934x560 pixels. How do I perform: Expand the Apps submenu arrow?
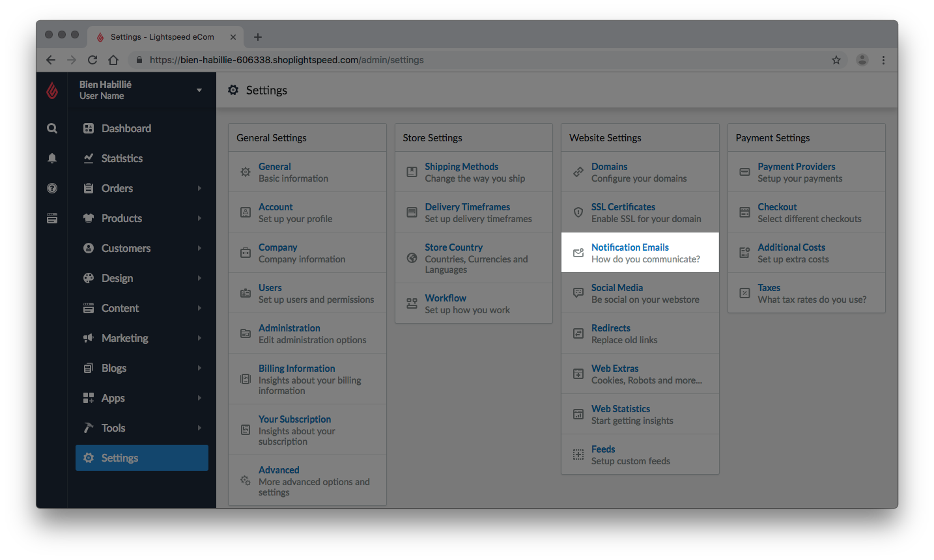[199, 398]
